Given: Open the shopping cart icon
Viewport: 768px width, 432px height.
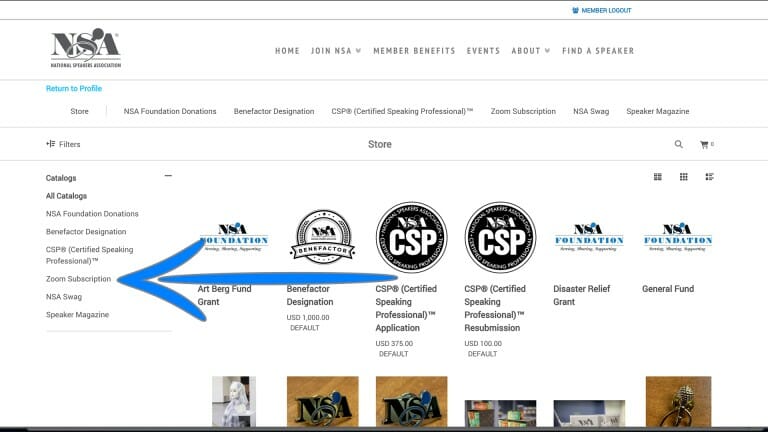Looking at the screenshot, I should [x=704, y=144].
